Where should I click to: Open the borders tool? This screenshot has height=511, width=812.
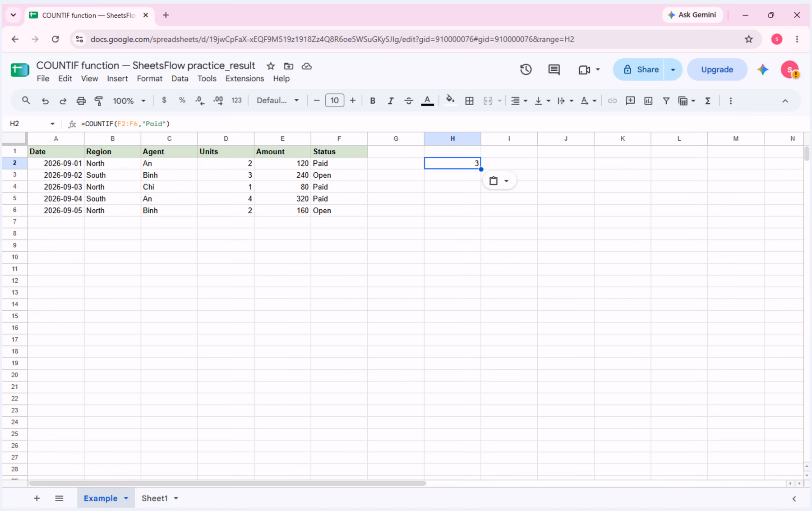[x=469, y=101]
